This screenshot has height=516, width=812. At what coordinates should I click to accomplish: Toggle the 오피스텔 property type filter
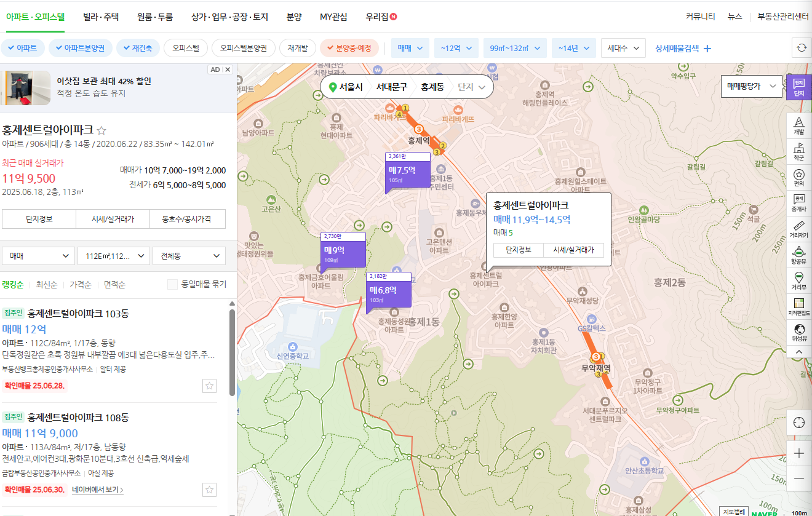(x=185, y=48)
